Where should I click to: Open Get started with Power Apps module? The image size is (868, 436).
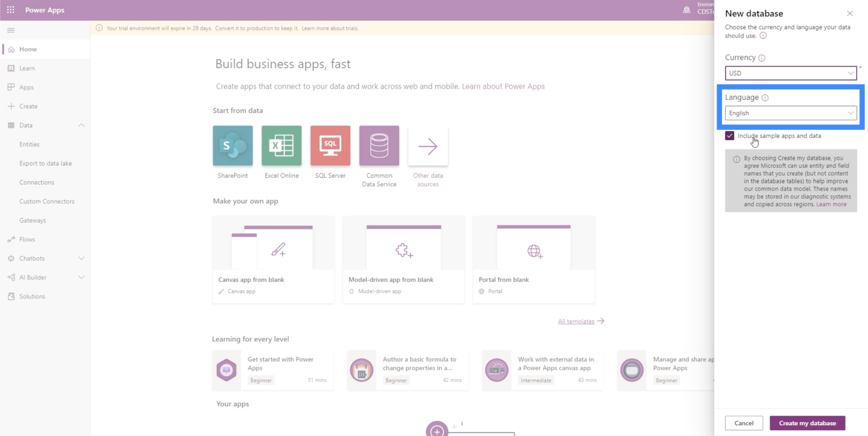[273, 370]
